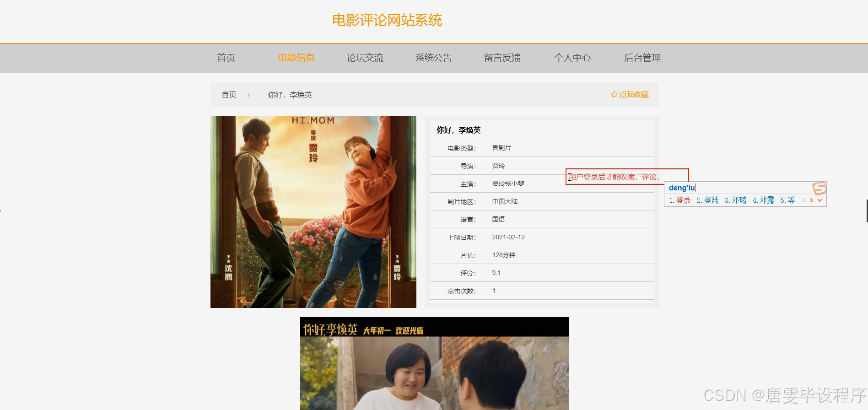Click the 评分 label
The width and height of the screenshot is (868, 410).
click(468, 273)
